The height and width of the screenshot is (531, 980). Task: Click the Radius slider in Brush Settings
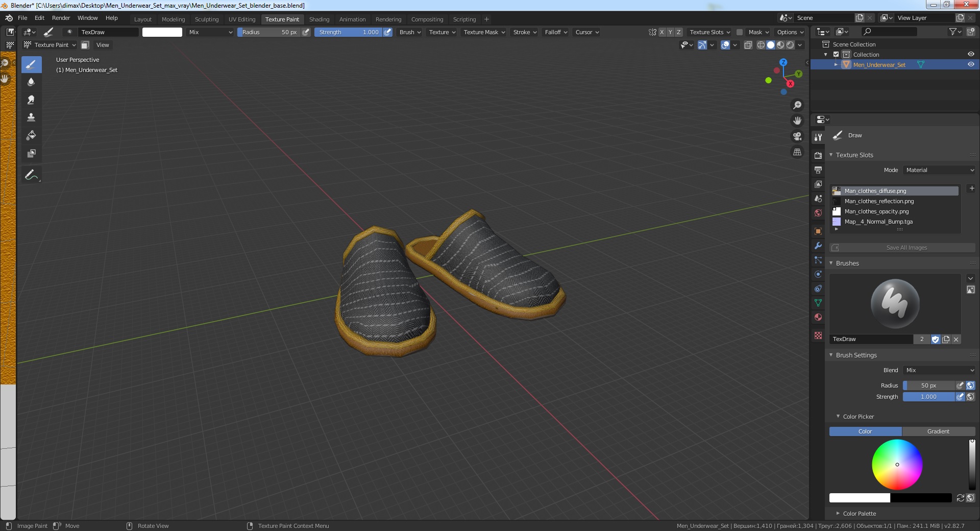928,385
